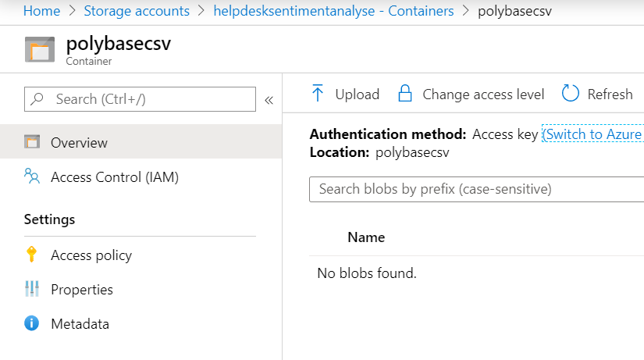
Task: Click the Properties bars icon
Action: click(x=32, y=289)
